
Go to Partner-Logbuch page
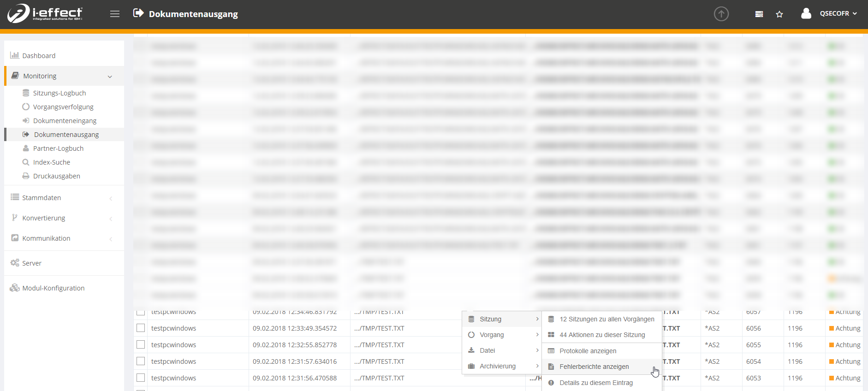58,148
